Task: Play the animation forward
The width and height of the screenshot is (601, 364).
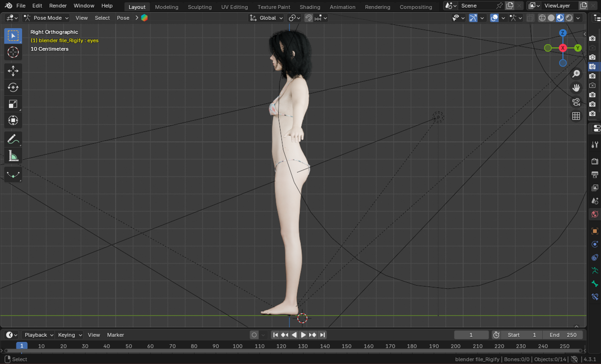Action: [x=303, y=335]
